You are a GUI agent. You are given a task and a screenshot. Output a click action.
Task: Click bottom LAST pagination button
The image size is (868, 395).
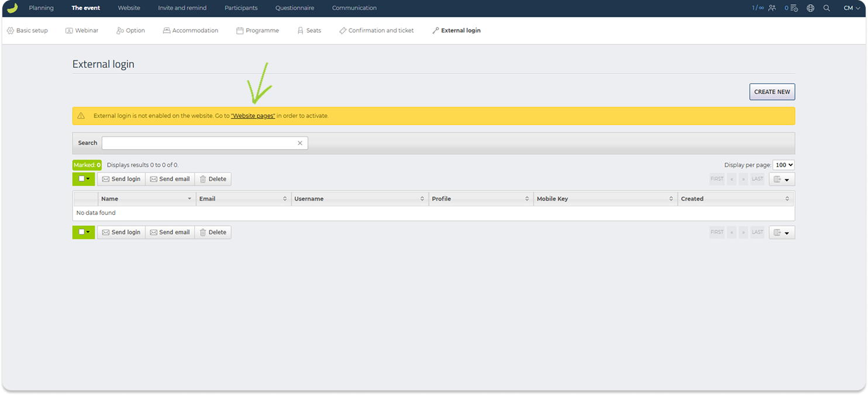click(757, 233)
